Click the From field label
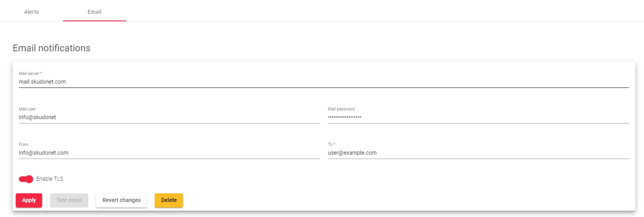 24,144
